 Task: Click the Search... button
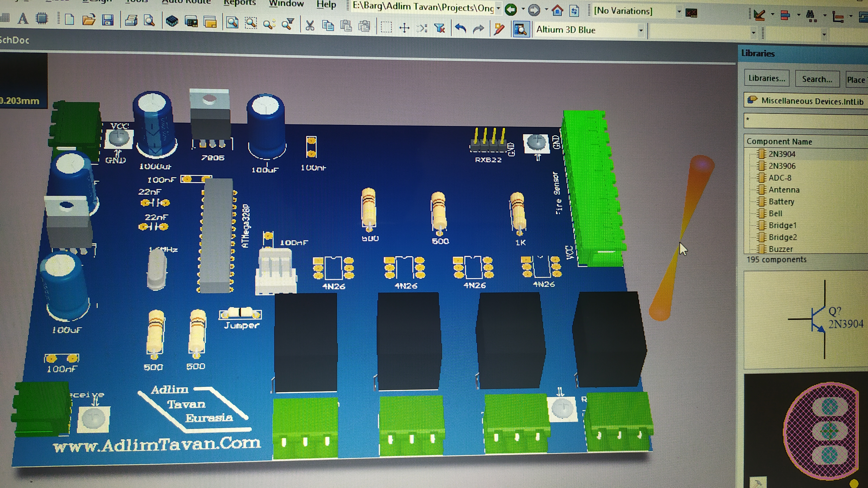point(817,79)
